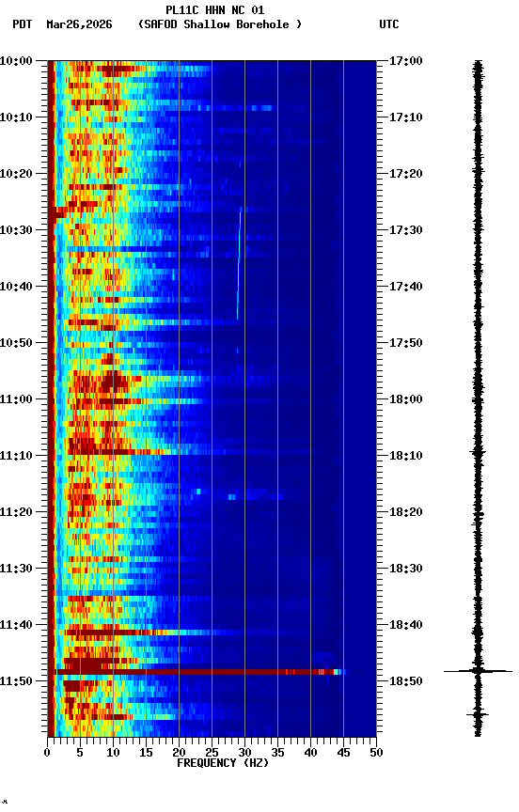Image resolution: width=519 pixels, height=812 pixels.
Task: Click the 11:30 PDT time label
Action: (x=16, y=570)
